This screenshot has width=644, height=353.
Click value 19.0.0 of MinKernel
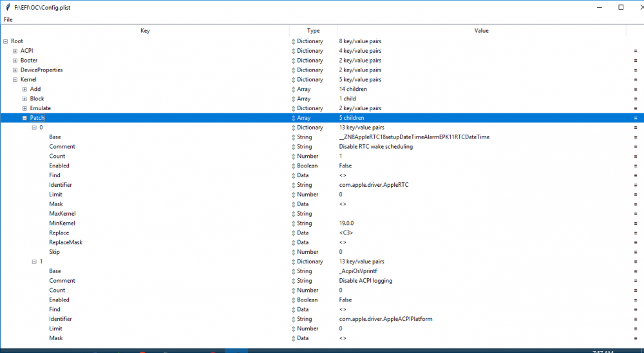[346, 223]
